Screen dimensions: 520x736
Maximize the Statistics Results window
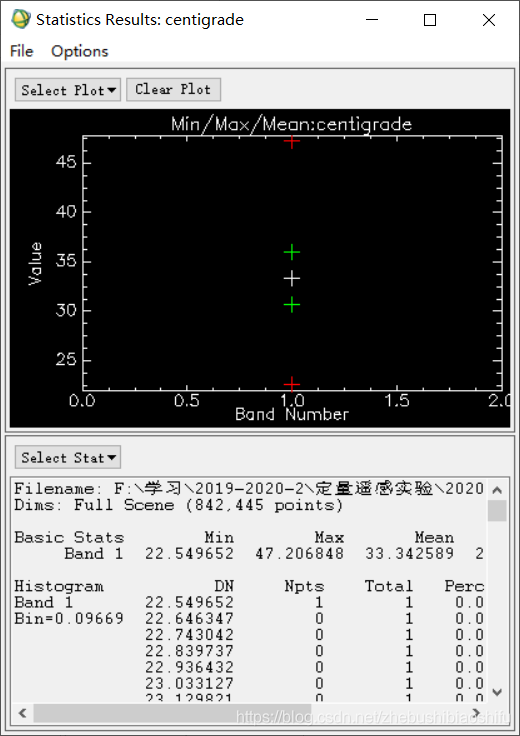pos(430,20)
